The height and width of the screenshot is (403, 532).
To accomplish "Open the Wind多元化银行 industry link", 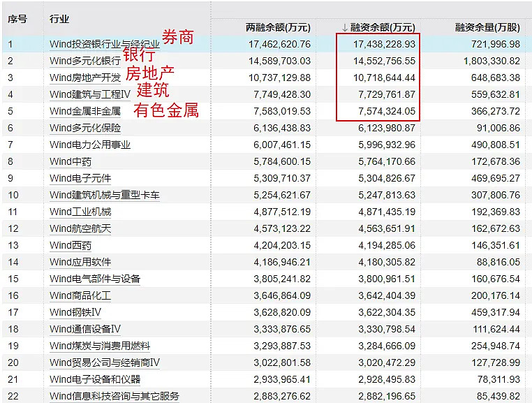I will [85, 61].
